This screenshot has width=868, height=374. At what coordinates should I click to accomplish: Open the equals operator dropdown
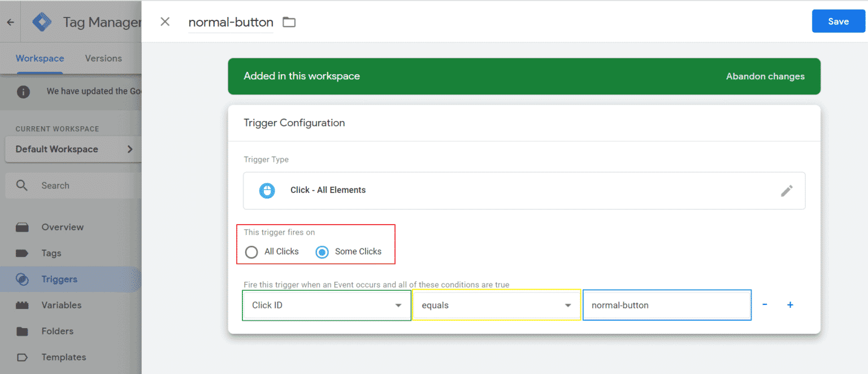point(496,305)
